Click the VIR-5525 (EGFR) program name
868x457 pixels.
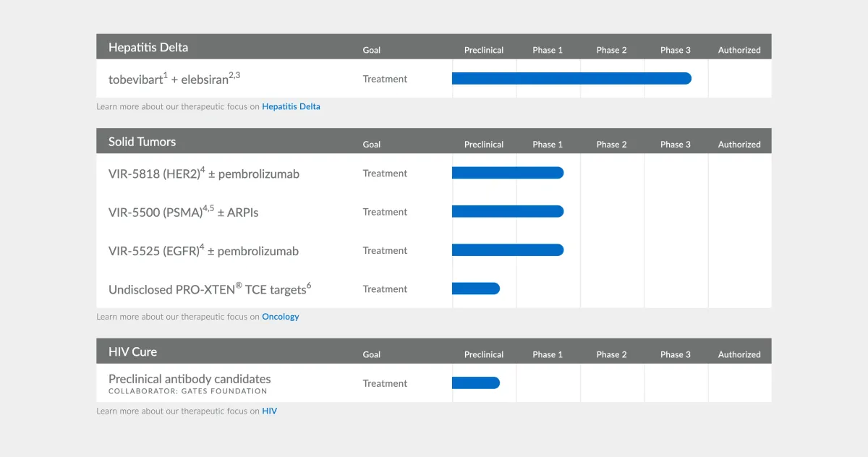click(203, 251)
